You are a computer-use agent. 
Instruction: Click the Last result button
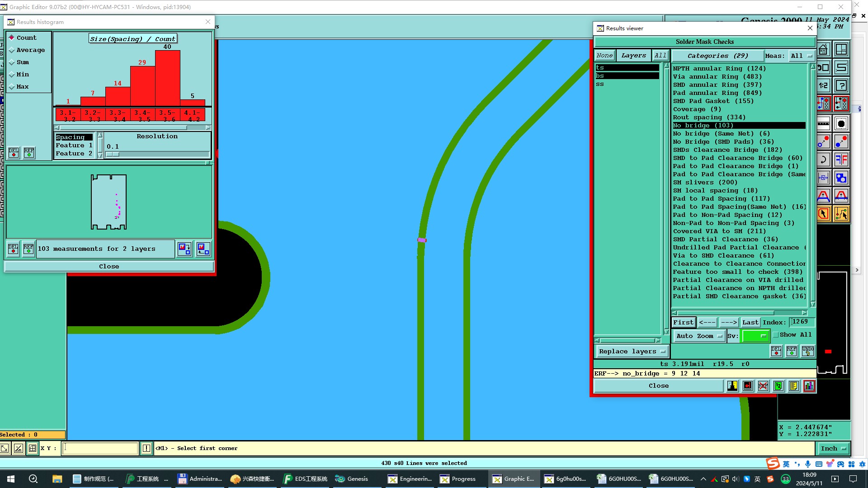750,322
